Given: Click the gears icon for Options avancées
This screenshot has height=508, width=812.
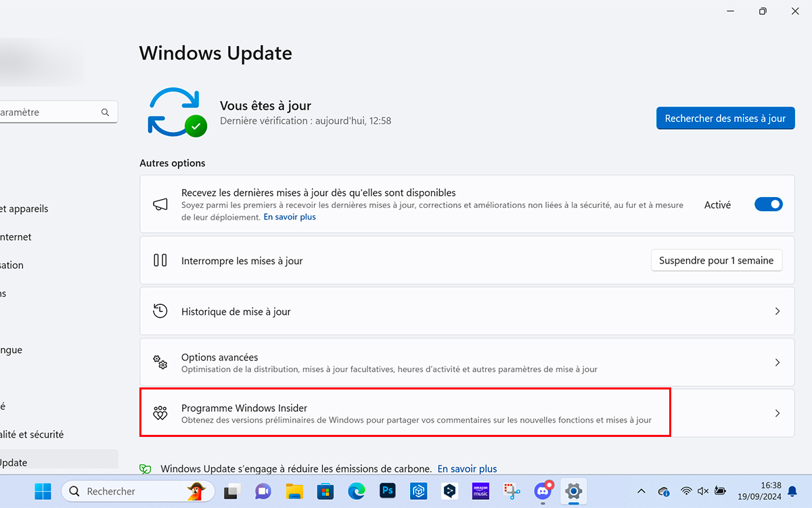Looking at the screenshot, I should click(x=160, y=362).
